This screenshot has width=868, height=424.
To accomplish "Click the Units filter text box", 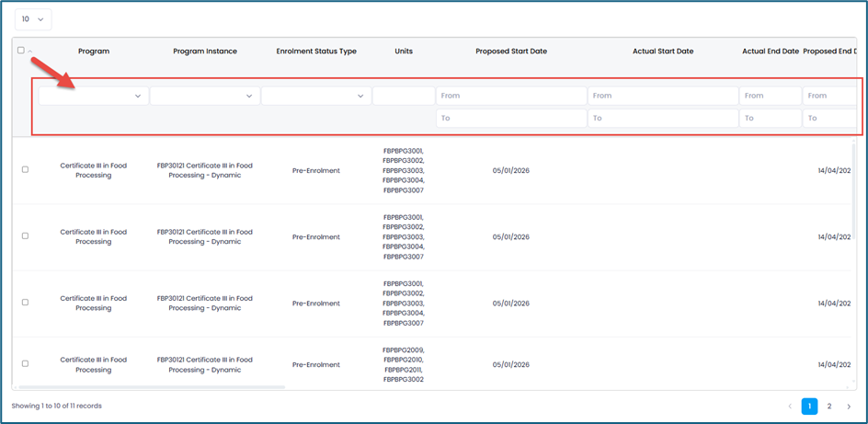I will click(404, 96).
